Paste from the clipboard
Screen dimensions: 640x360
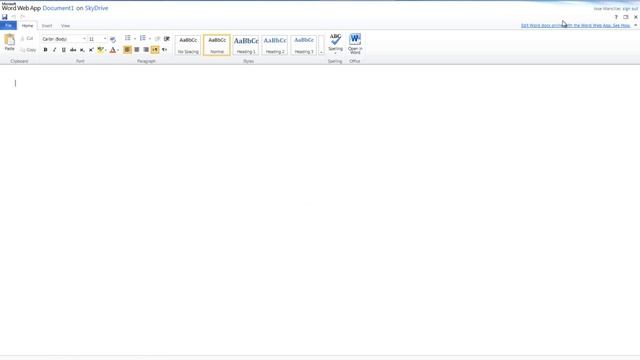[x=9, y=42]
